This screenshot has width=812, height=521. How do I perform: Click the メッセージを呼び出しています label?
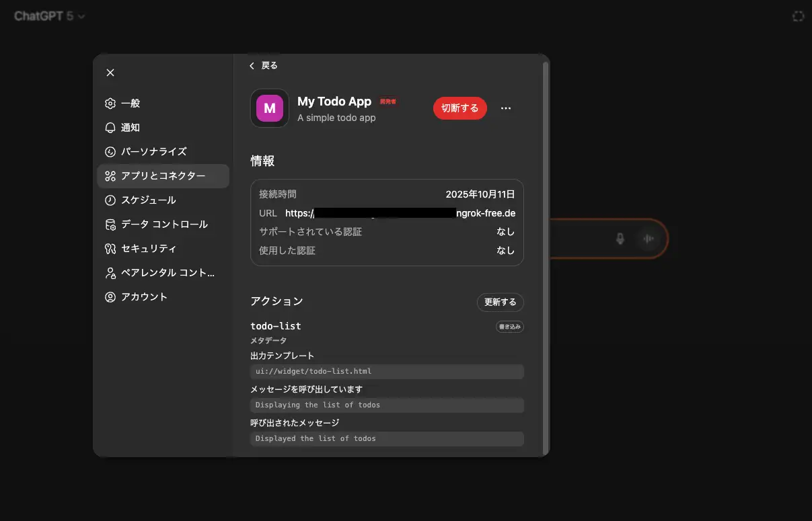coord(307,389)
